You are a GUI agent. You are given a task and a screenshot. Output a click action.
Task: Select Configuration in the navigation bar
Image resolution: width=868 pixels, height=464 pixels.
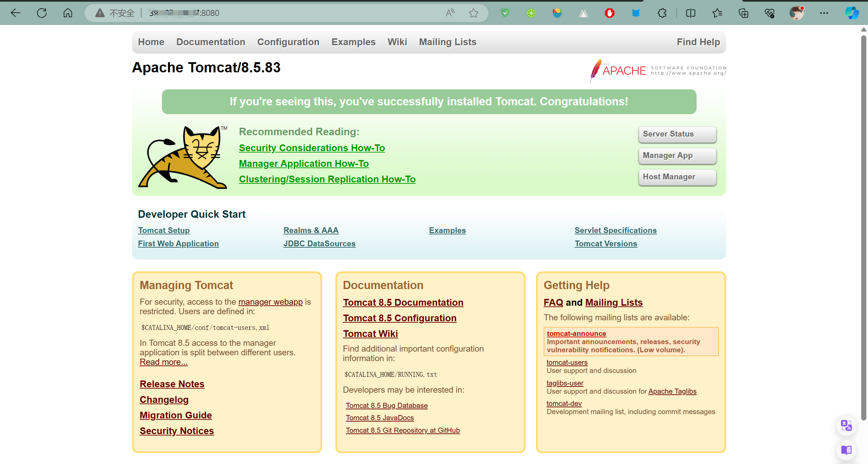(x=288, y=42)
